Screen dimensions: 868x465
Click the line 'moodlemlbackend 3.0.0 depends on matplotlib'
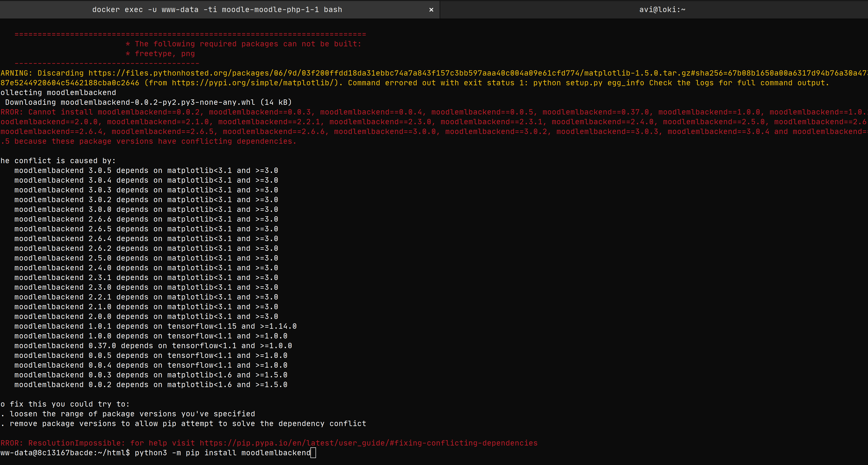[x=146, y=210]
